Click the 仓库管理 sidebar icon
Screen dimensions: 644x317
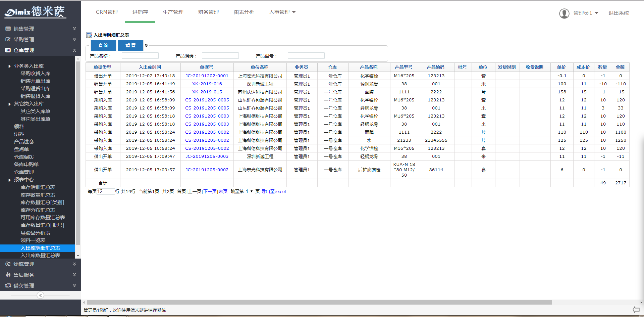8,50
